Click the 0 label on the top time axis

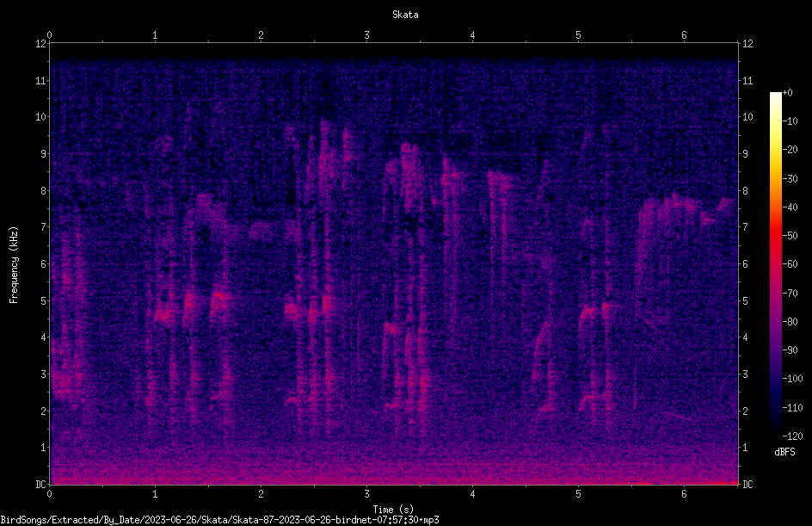click(49, 35)
